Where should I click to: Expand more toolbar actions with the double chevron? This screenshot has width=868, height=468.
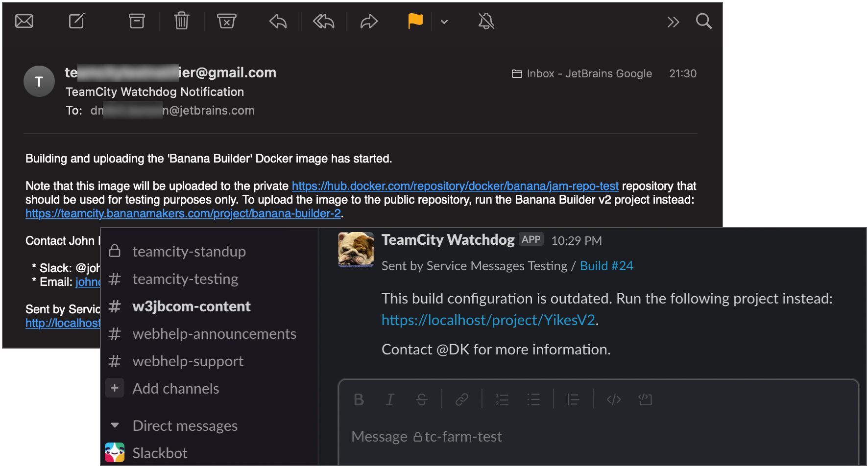(673, 21)
